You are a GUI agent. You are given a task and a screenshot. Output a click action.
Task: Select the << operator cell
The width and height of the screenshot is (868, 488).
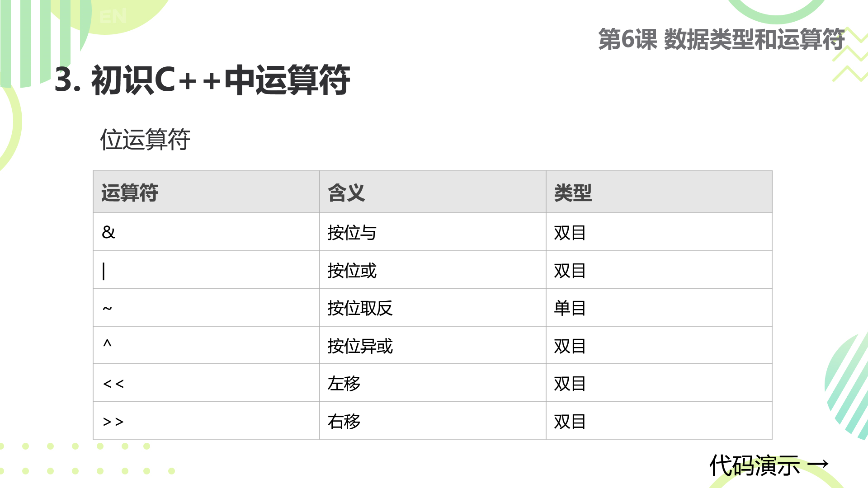(x=206, y=383)
